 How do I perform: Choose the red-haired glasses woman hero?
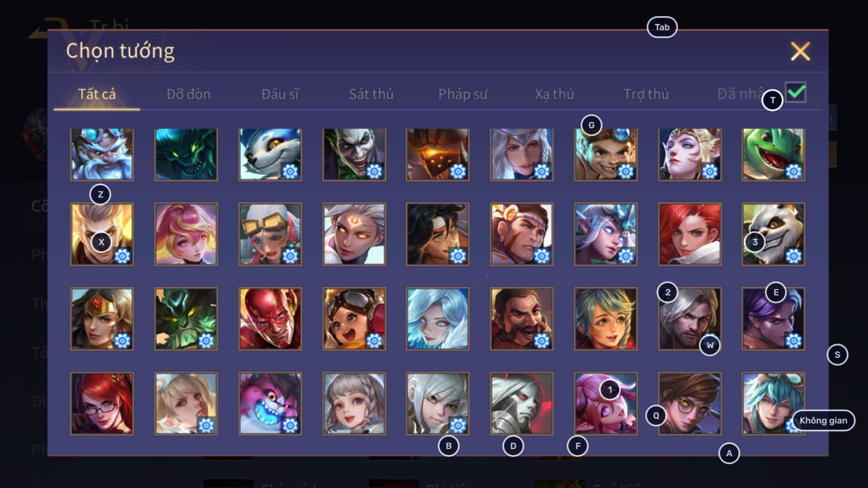tap(102, 403)
